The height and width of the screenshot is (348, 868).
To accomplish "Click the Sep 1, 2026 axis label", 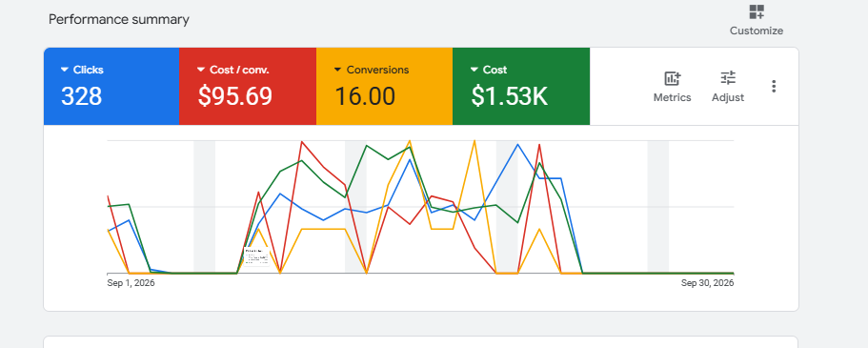I will [x=131, y=283].
